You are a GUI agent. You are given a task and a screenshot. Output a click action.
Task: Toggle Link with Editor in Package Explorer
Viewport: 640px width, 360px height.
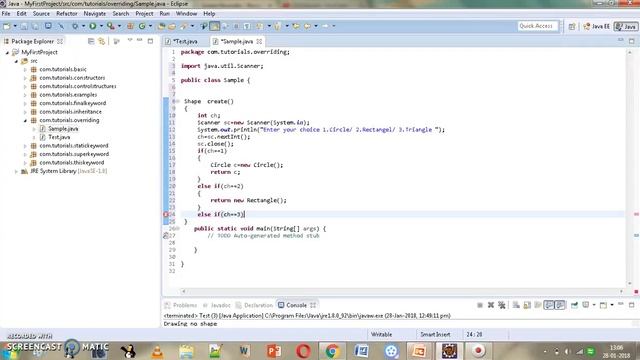(101, 41)
